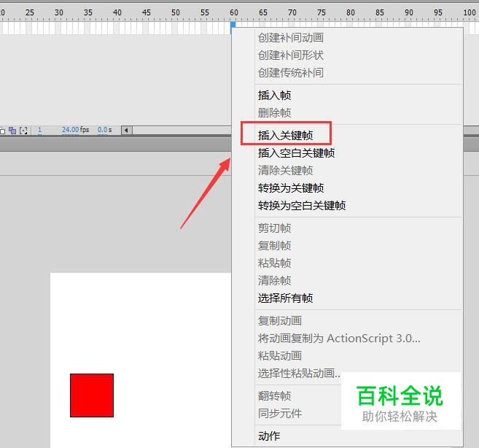Click 选择所有帧 in the context menu
Image resolution: width=479 pixels, height=448 pixels.
point(285,298)
